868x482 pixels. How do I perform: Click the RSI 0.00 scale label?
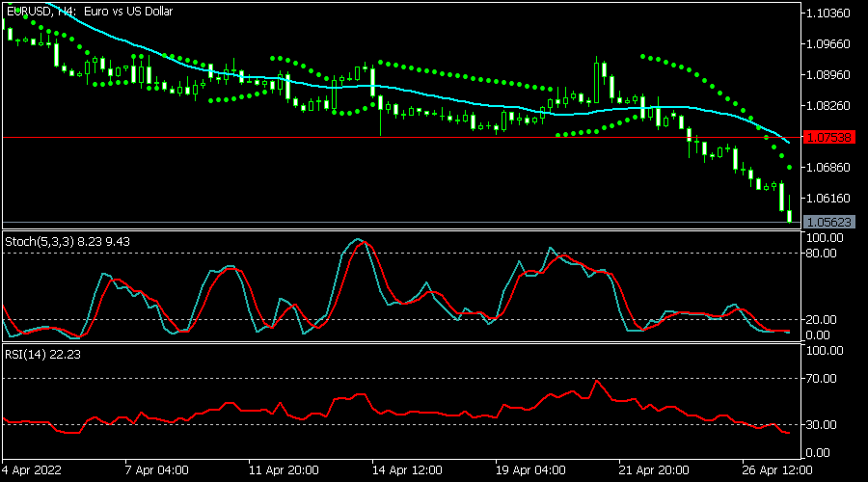pyautogui.click(x=818, y=453)
